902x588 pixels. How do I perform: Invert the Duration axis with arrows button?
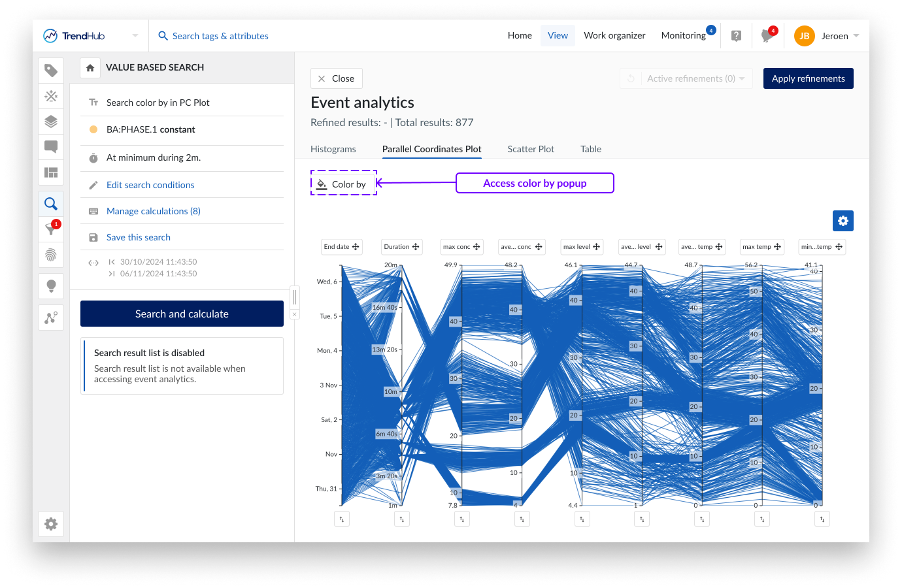[402, 519]
